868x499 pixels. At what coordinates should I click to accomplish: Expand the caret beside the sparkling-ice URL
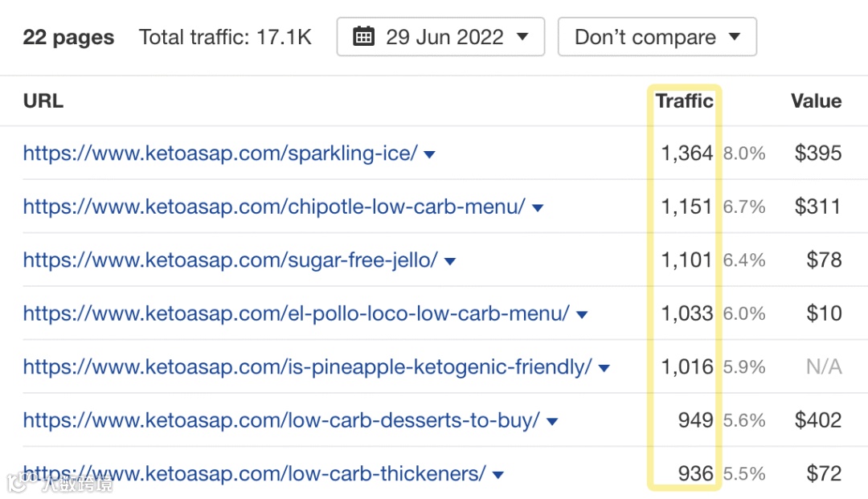429,153
